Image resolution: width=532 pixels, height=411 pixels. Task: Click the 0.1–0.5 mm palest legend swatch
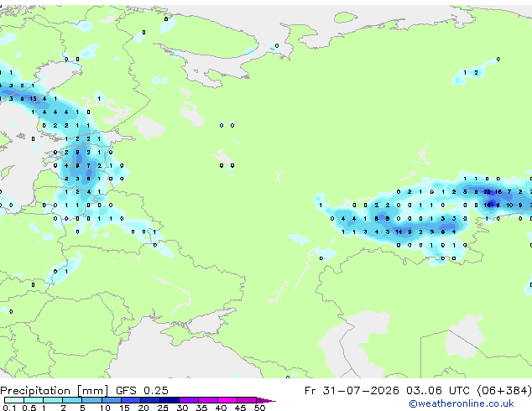14,400
